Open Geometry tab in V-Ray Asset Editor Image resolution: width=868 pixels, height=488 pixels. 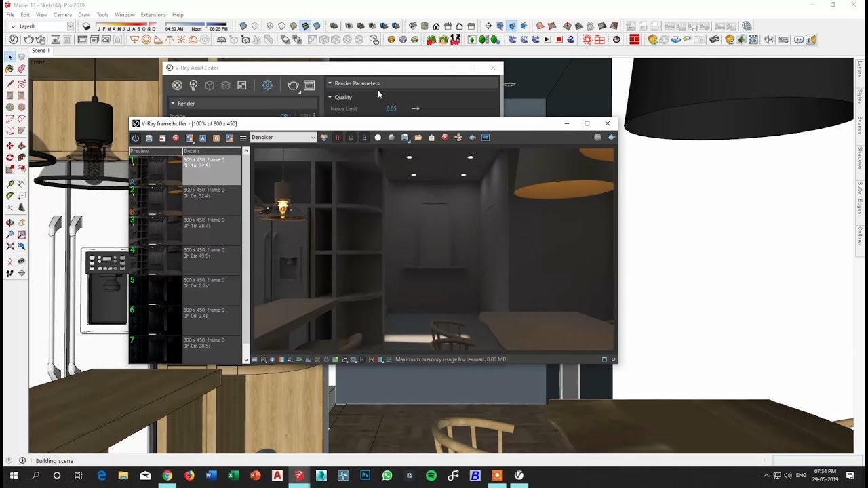(x=210, y=85)
